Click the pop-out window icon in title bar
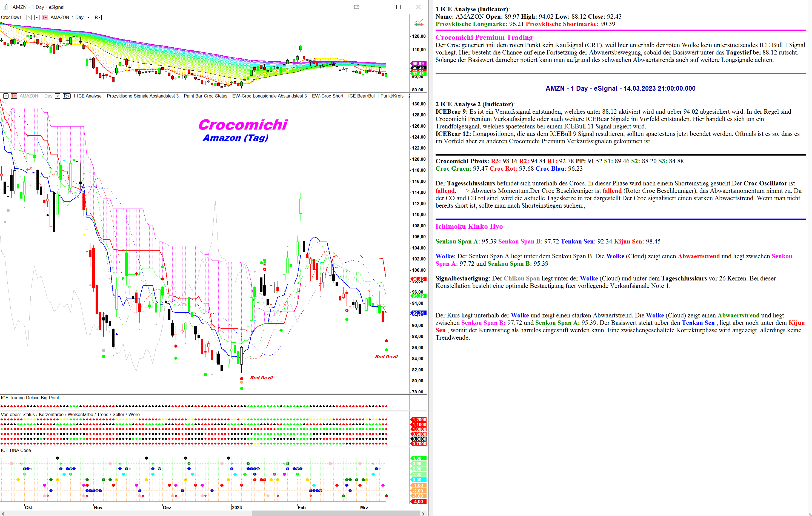812x516 pixels. pos(356,7)
